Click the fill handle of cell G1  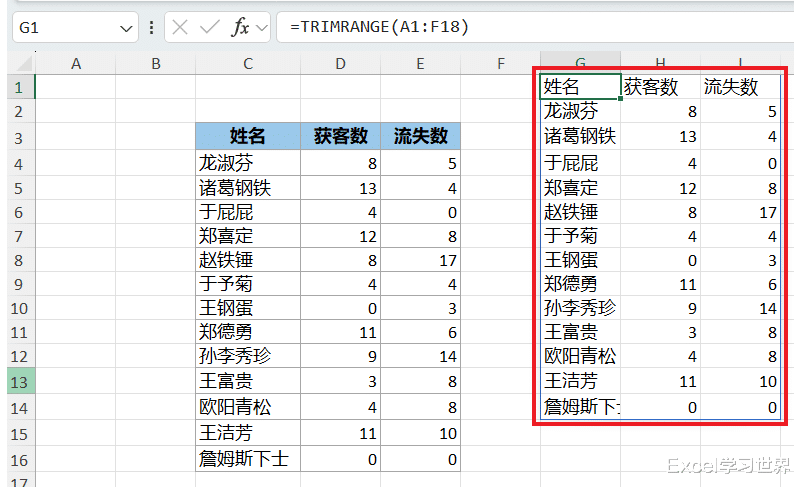pos(620,98)
